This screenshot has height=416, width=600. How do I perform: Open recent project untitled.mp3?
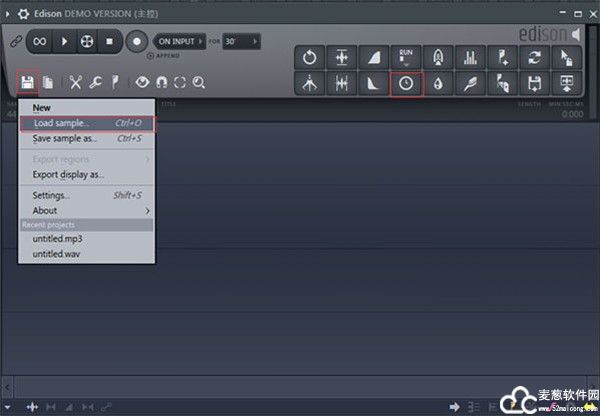87,239
